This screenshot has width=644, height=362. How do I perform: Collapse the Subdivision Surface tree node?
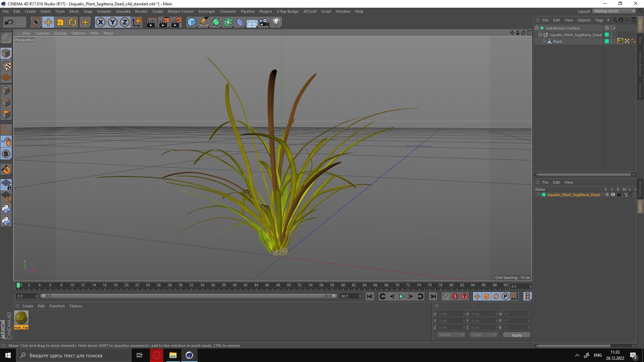[x=537, y=28]
